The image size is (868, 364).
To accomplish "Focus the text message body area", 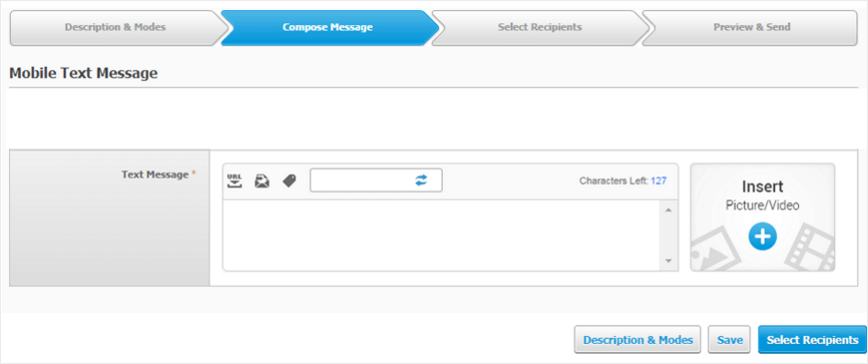I will point(442,235).
